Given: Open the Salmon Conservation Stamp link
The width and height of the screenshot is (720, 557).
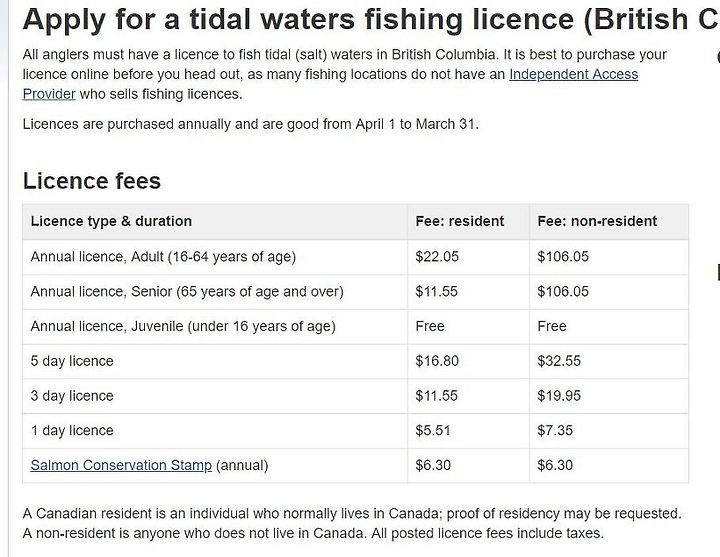Looking at the screenshot, I should (121, 465).
